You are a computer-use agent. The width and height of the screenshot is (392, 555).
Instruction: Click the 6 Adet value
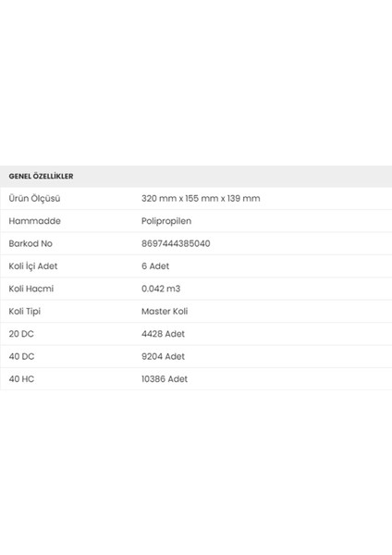pyautogui.click(x=155, y=266)
